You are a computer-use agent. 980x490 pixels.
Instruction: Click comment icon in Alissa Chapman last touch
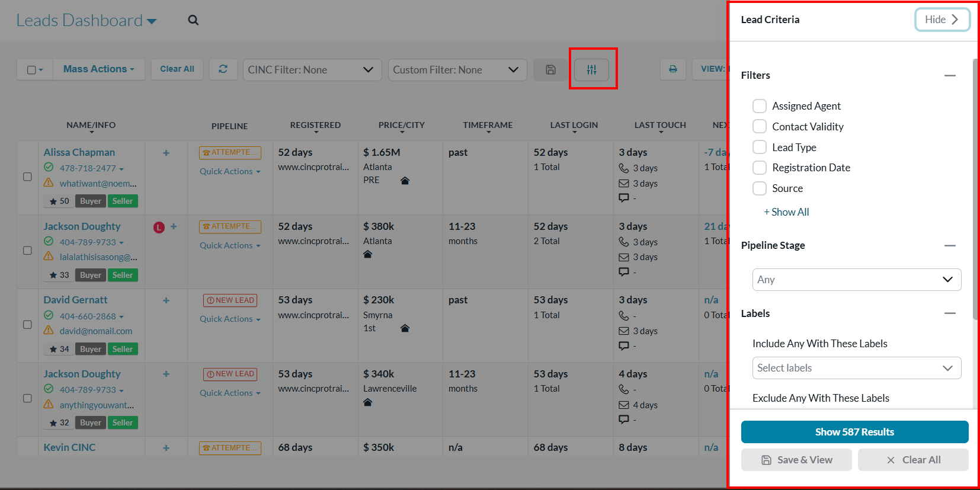click(624, 198)
